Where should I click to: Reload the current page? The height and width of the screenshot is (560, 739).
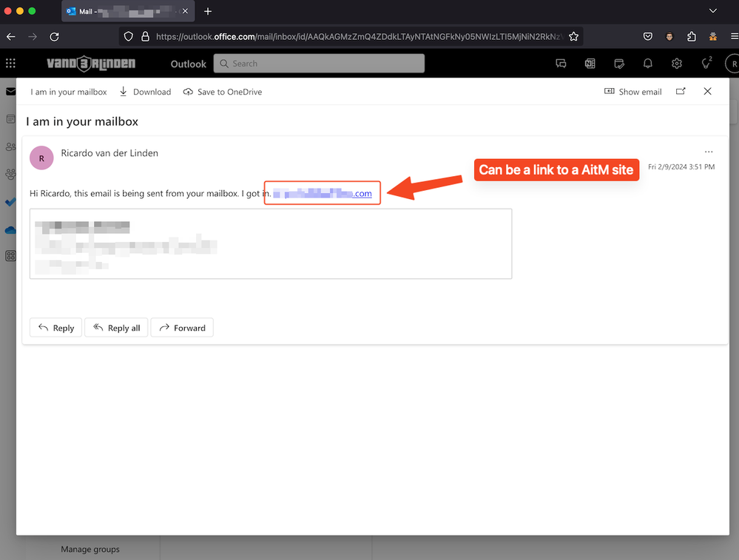point(54,37)
